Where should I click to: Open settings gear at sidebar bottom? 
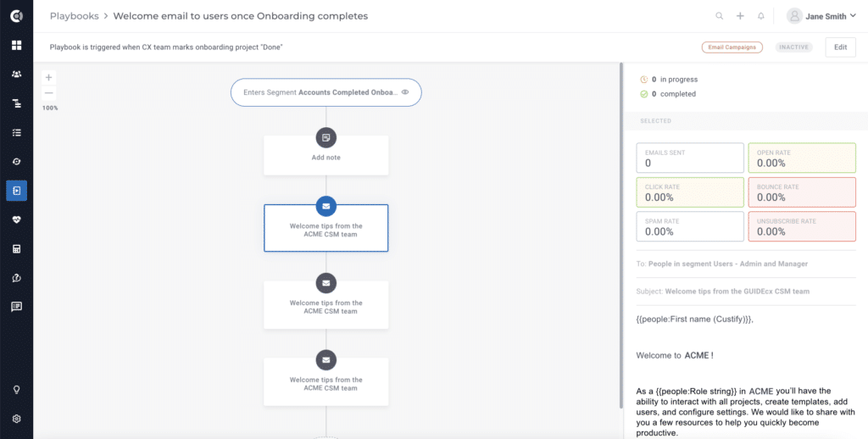[x=17, y=419]
